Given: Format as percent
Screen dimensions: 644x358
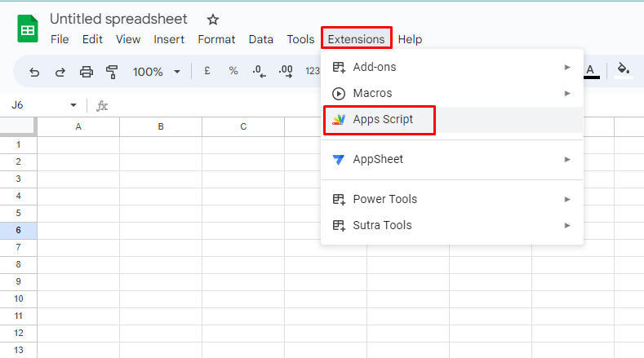Looking at the screenshot, I should click(x=233, y=71).
